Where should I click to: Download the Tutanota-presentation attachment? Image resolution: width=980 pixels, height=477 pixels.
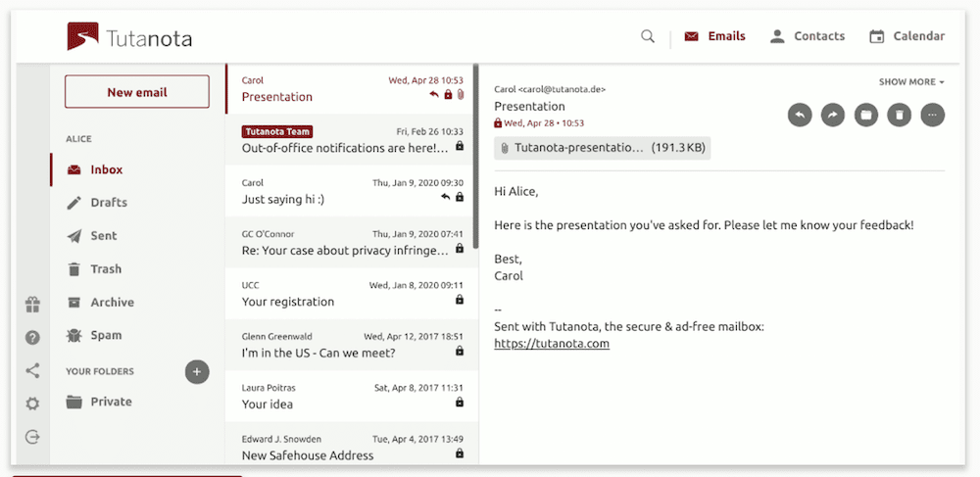click(602, 148)
